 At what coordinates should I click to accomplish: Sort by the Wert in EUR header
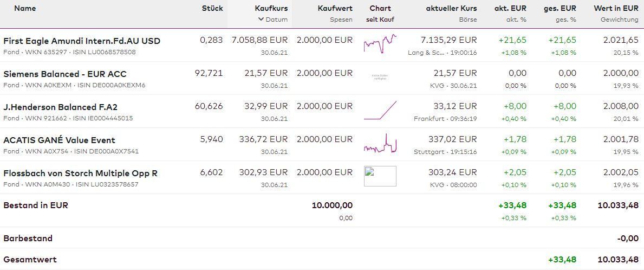click(x=616, y=8)
